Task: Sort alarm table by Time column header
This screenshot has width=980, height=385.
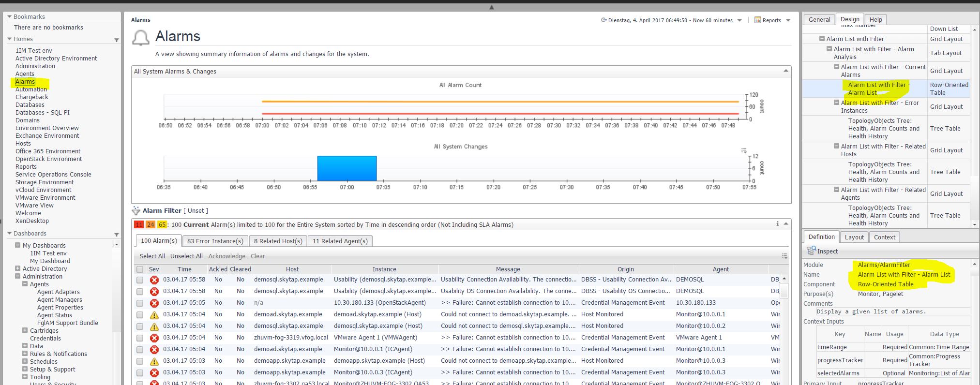Action: (184, 269)
